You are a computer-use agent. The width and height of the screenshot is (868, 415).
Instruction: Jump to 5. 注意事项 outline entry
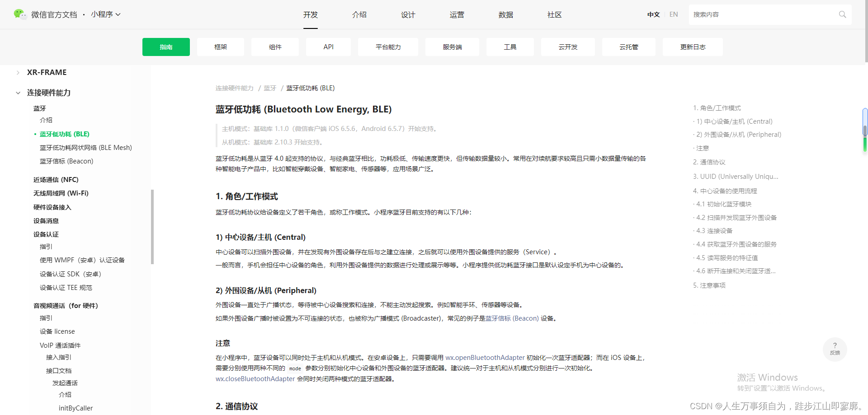709,285
